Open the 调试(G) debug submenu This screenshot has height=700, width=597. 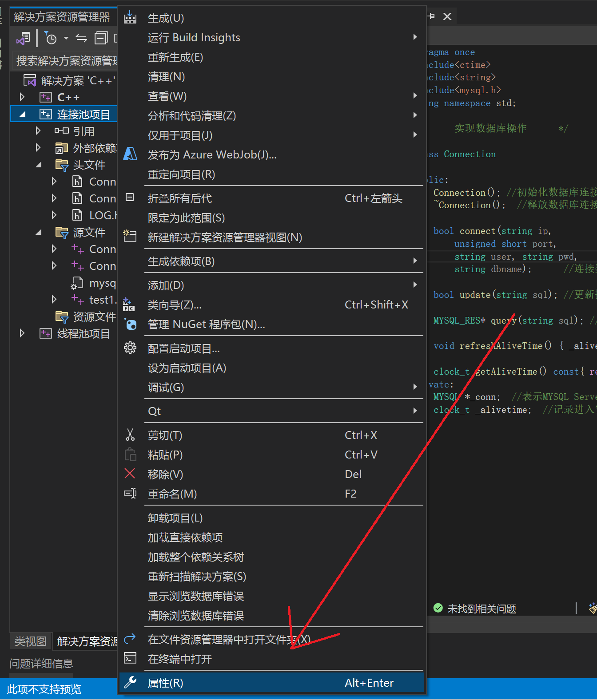tap(271, 387)
